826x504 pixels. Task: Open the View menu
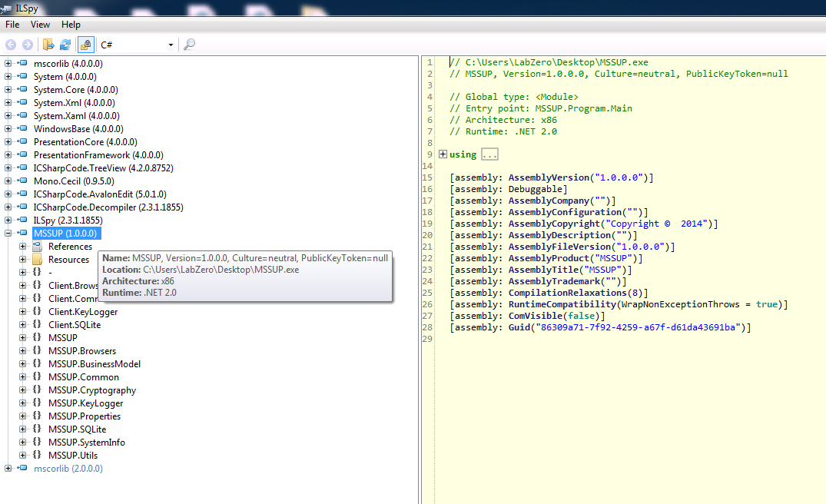click(x=40, y=25)
